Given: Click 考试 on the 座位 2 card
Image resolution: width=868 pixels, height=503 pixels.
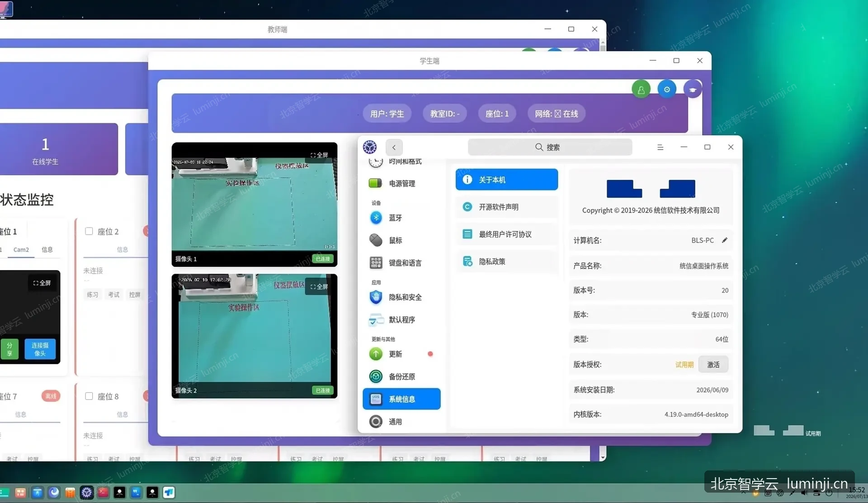Looking at the screenshot, I should [114, 295].
